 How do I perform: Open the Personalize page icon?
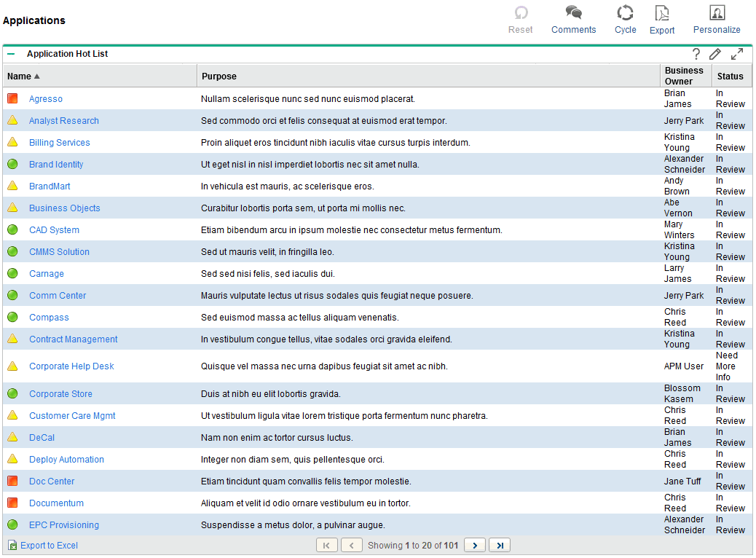click(x=717, y=13)
